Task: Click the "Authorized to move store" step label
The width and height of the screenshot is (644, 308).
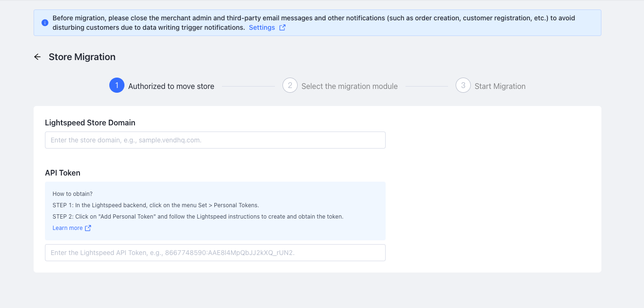Action: pos(171,86)
